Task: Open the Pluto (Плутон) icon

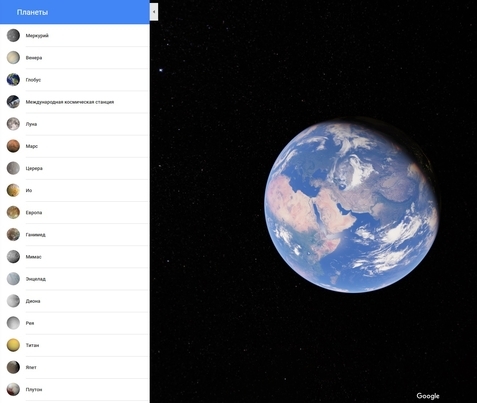Action: click(13, 389)
